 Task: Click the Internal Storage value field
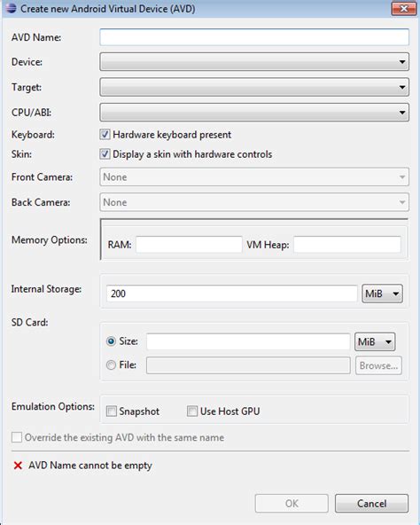(x=232, y=294)
